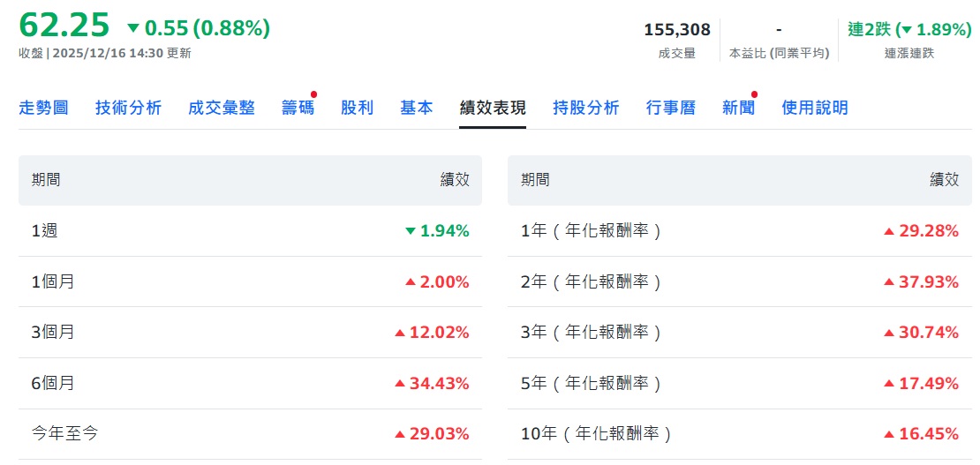The width and height of the screenshot is (980, 465).
Task: Click the 62.25 closing price
Action: point(64,26)
